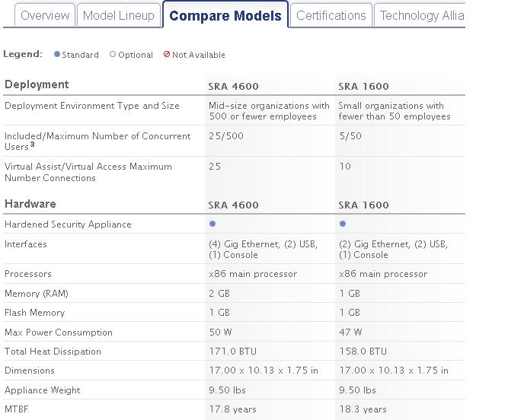
Task: Click the Flash Memory row label
Action: click(x=35, y=313)
